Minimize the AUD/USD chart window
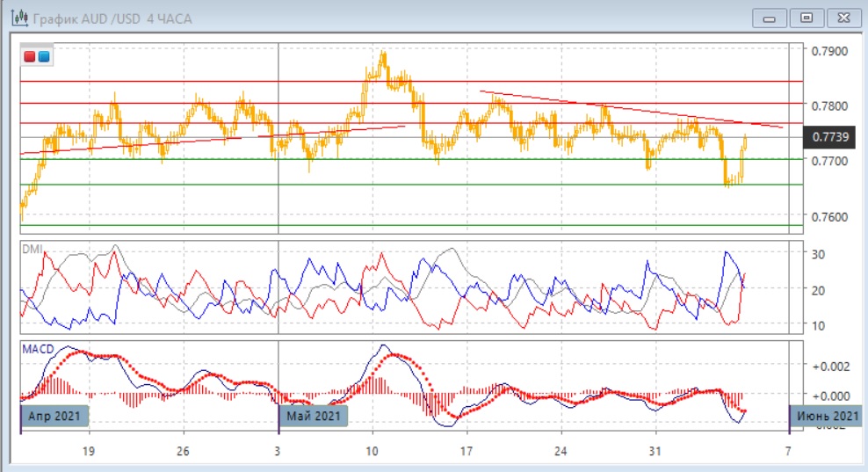 (770, 17)
